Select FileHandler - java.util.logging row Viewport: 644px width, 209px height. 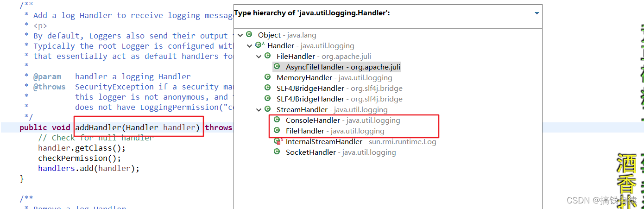[335, 131]
